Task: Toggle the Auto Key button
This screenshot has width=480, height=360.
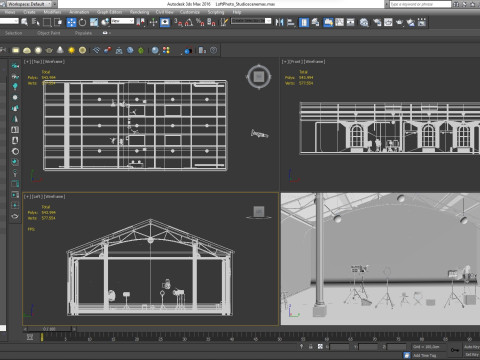Action: coord(471,347)
